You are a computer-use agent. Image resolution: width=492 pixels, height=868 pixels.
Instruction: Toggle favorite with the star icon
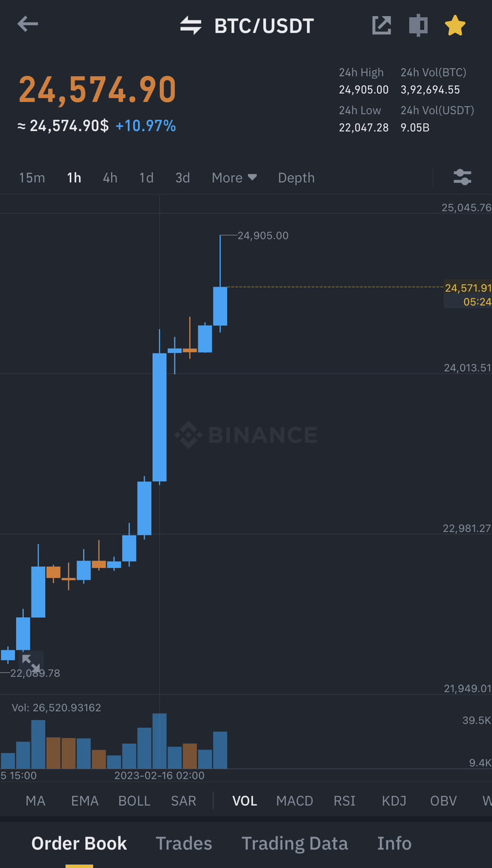455,25
